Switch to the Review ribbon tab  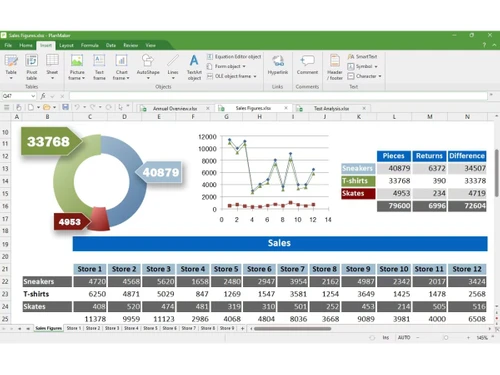coord(131,45)
